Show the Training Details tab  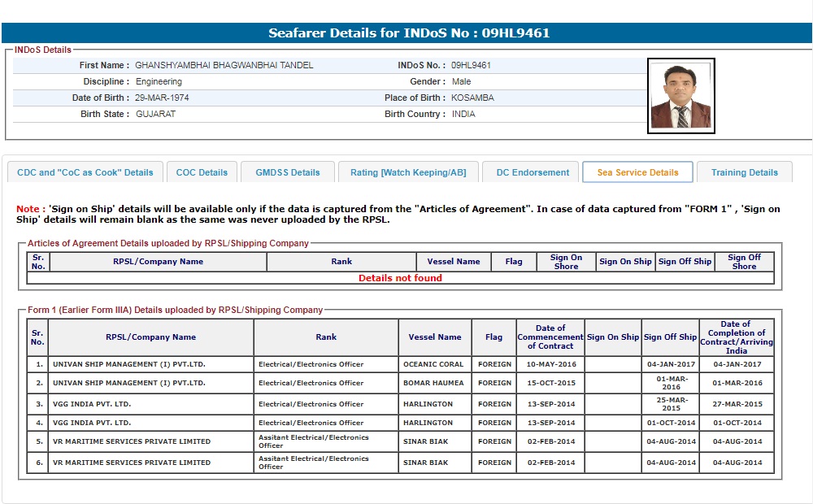click(744, 172)
